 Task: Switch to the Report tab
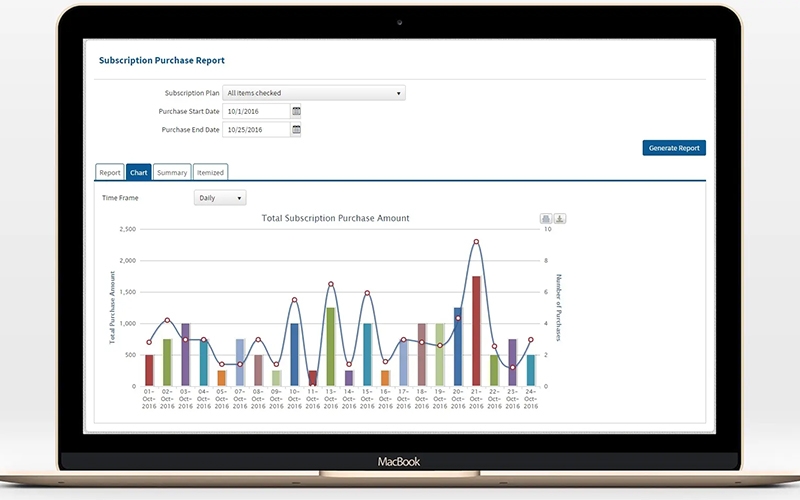(x=110, y=172)
